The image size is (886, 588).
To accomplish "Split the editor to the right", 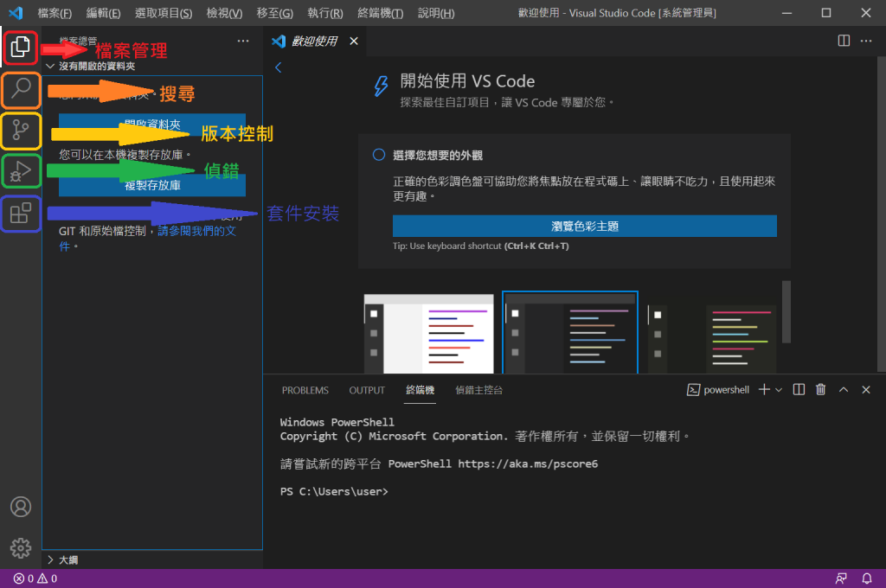I will tap(844, 41).
